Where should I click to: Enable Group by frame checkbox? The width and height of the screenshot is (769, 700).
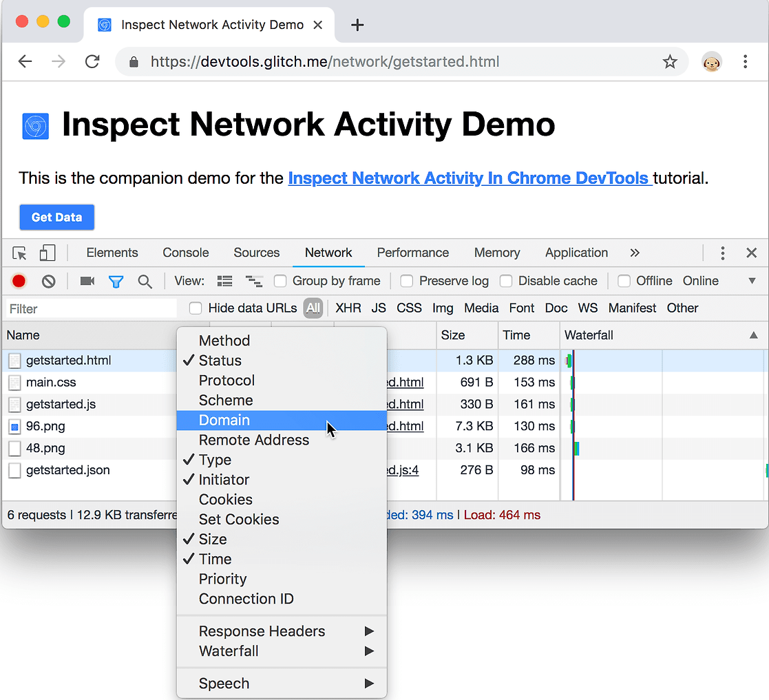(280, 281)
